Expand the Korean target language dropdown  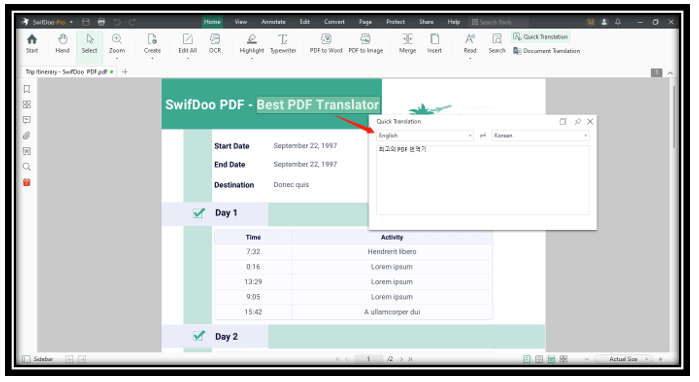click(540, 136)
